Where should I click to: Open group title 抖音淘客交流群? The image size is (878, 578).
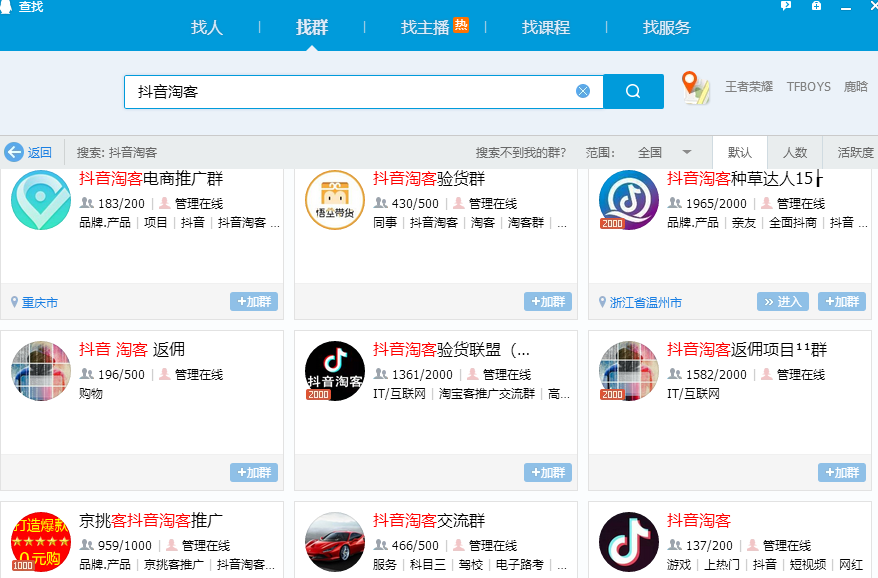(429, 520)
